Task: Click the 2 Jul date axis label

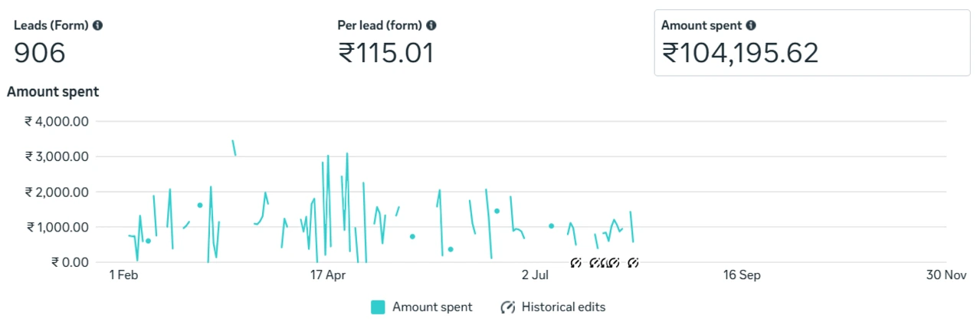Action: [x=536, y=275]
